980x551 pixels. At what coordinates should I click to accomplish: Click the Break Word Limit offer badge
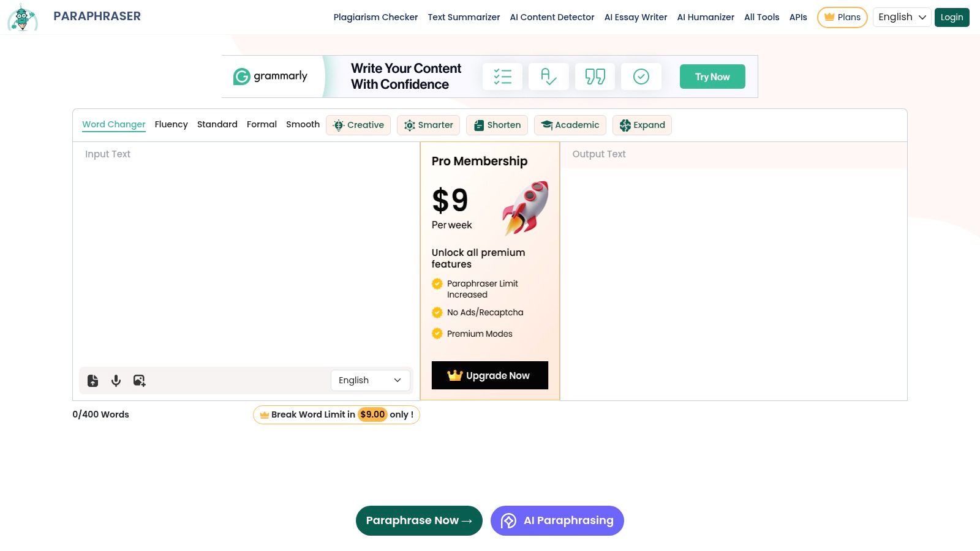[x=336, y=414]
